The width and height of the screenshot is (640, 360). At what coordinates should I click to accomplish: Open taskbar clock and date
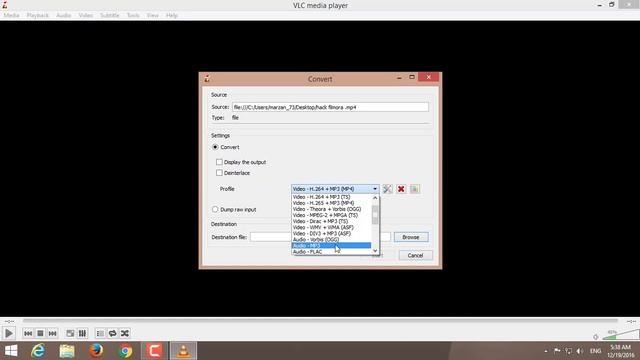[621, 351]
